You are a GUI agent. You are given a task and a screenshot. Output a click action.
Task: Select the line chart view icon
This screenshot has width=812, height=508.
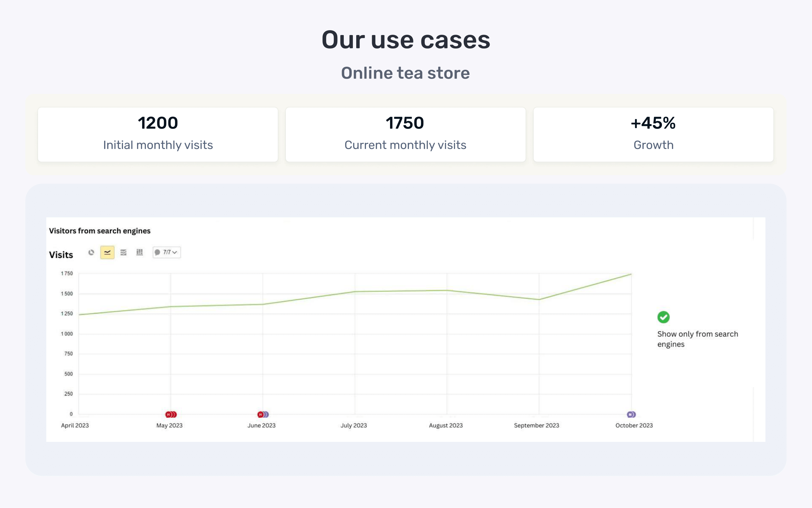point(107,252)
